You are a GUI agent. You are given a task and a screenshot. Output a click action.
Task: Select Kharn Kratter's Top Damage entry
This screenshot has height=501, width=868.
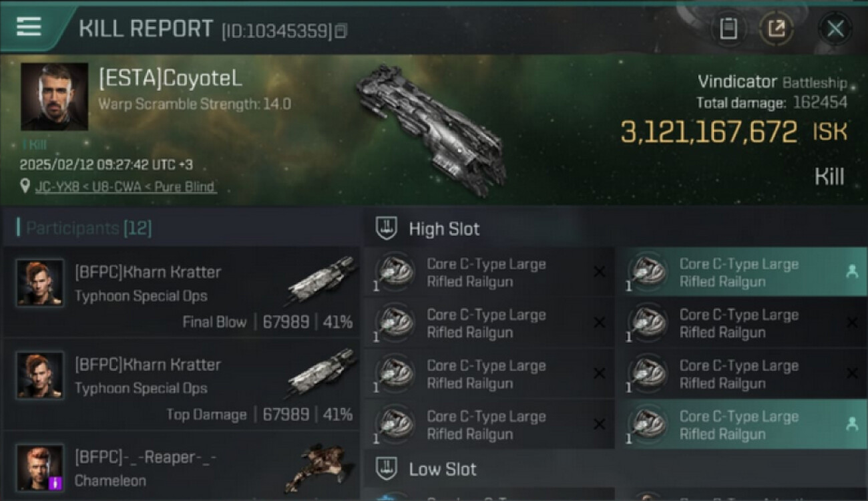182,385
